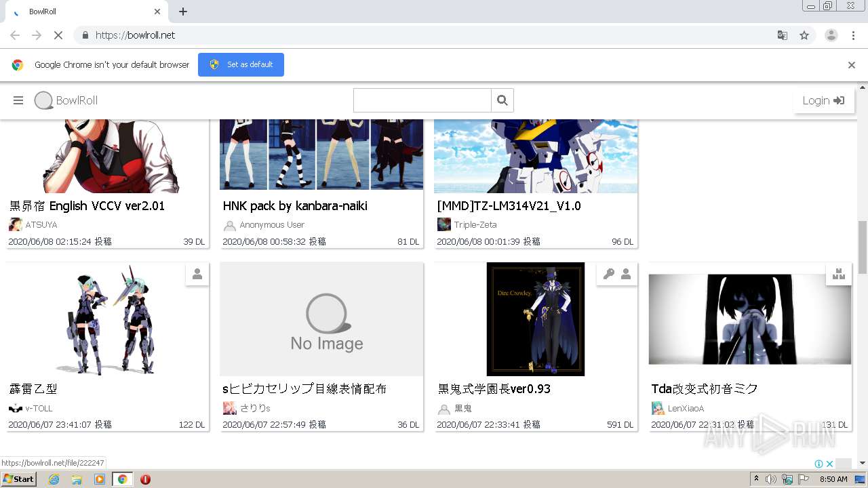This screenshot has height=488, width=868.
Task: Click the red stop-sign taskbar icon
Action: click(x=145, y=479)
